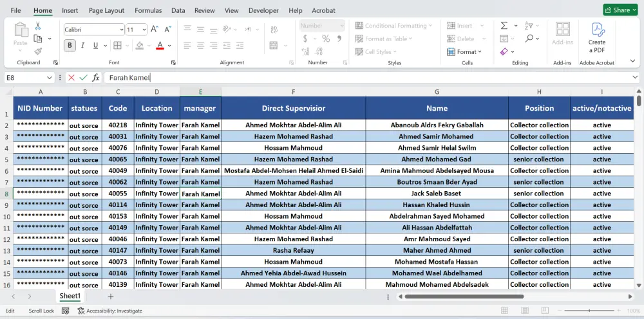
Task: Click the Percent Style icon
Action: (x=326, y=39)
